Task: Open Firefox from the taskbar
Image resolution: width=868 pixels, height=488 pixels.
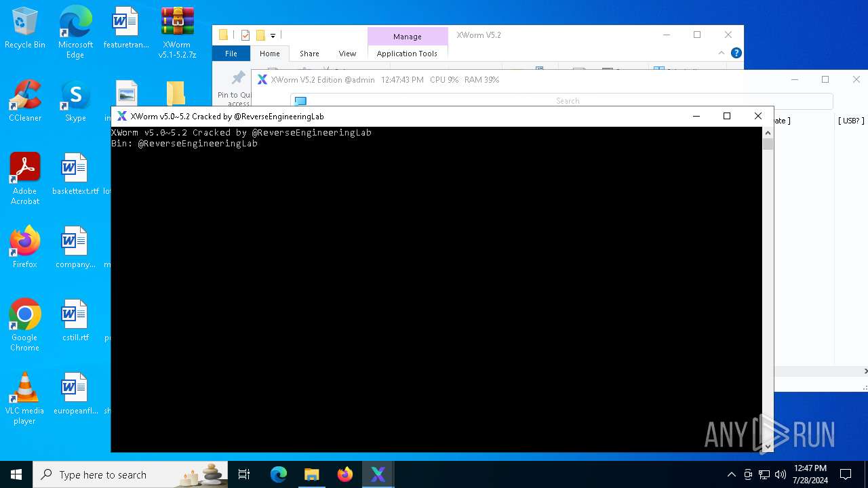Action: tap(345, 474)
